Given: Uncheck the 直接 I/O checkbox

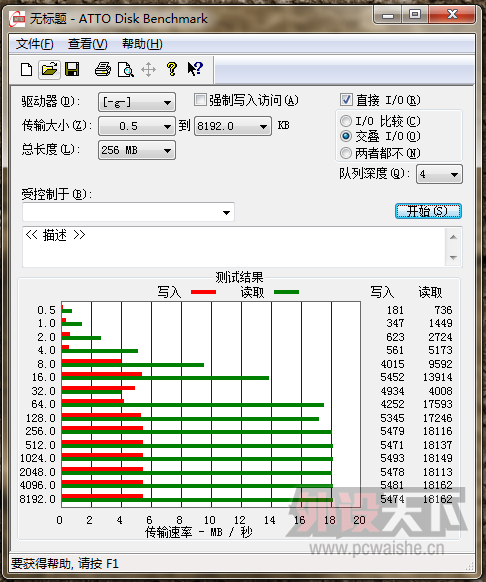Looking at the screenshot, I should [x=346, y=100].
